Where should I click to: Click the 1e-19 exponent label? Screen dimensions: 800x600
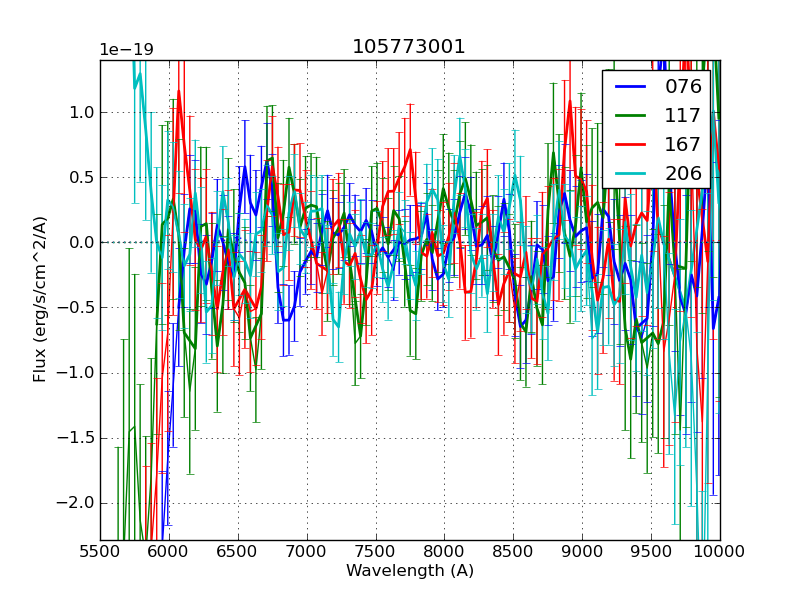[126, 50]
